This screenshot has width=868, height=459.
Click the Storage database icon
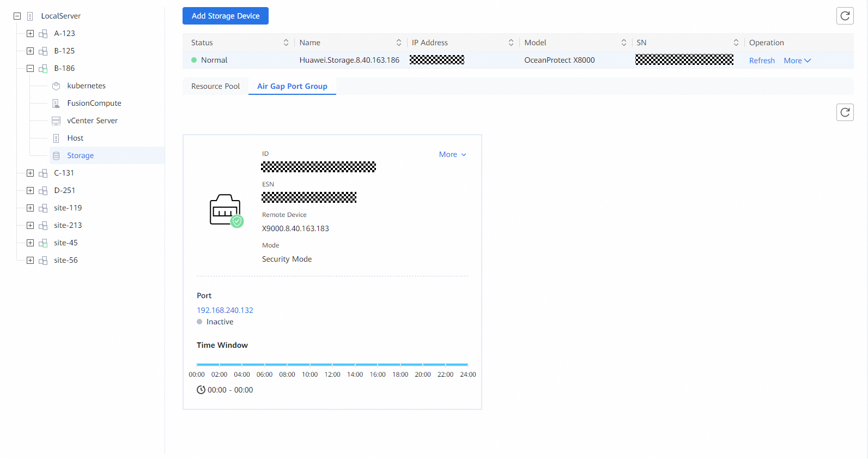click(x=56, y=156)
